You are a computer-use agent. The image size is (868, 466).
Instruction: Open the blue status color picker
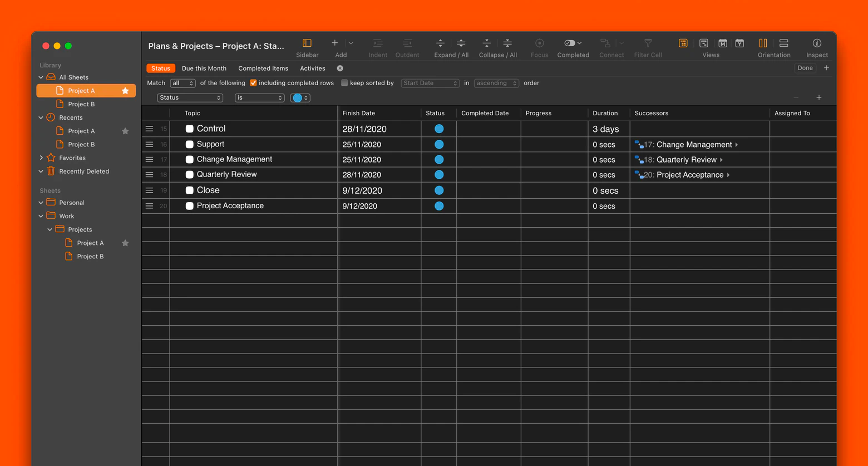click(x=300, y=98)
